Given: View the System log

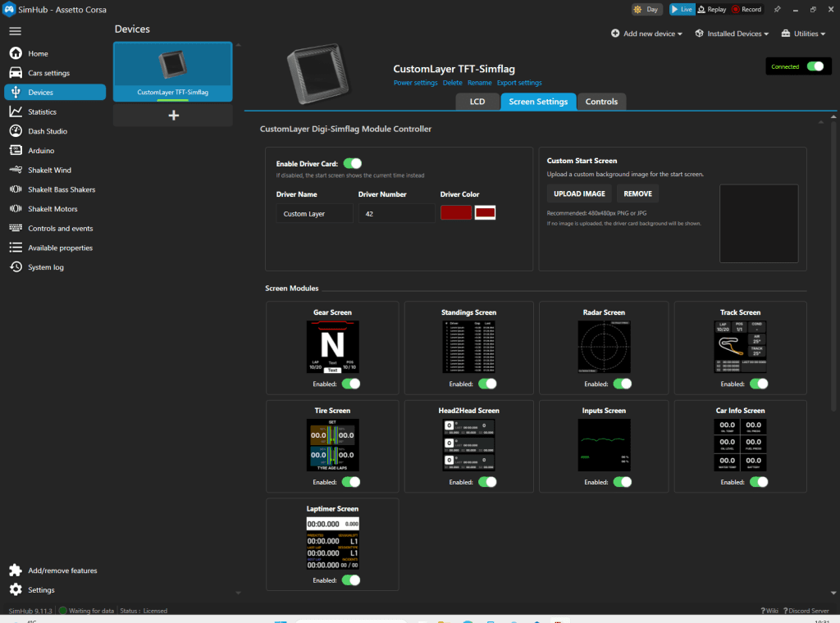Looking at the screenshot, I should pos(48,266).
